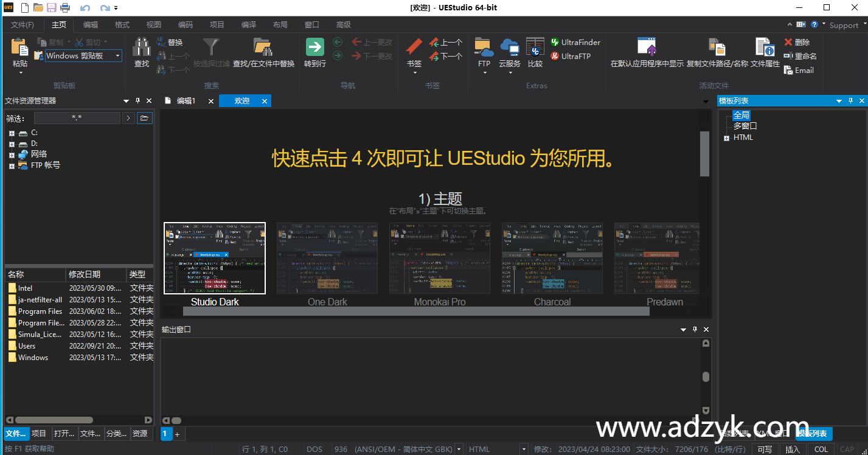Click the 查找 (find) button
The image size is (868, 455).
click(x=141, y=52)
